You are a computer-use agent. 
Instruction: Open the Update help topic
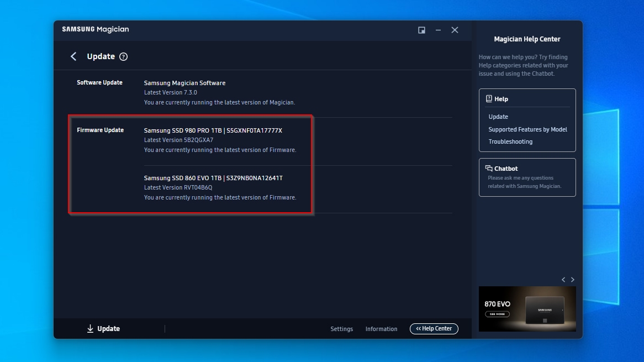(x=498, y=117)
